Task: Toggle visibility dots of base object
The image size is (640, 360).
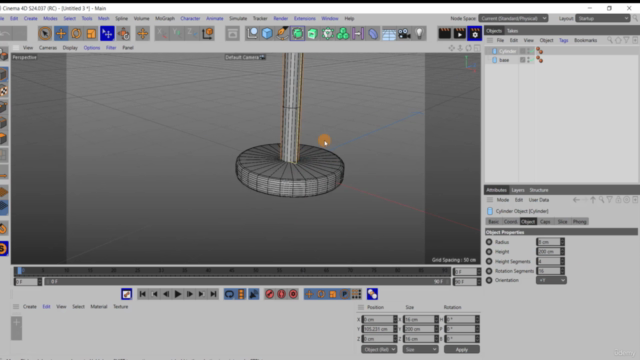Action: click(x=529, y=60)
